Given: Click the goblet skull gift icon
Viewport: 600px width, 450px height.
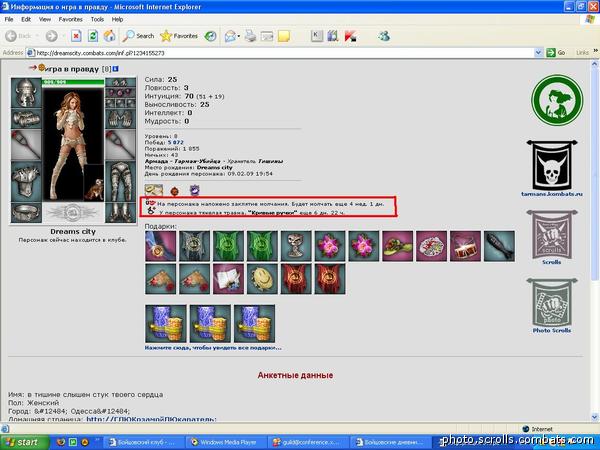Looking at the screenshot, I should coord(296,246).
